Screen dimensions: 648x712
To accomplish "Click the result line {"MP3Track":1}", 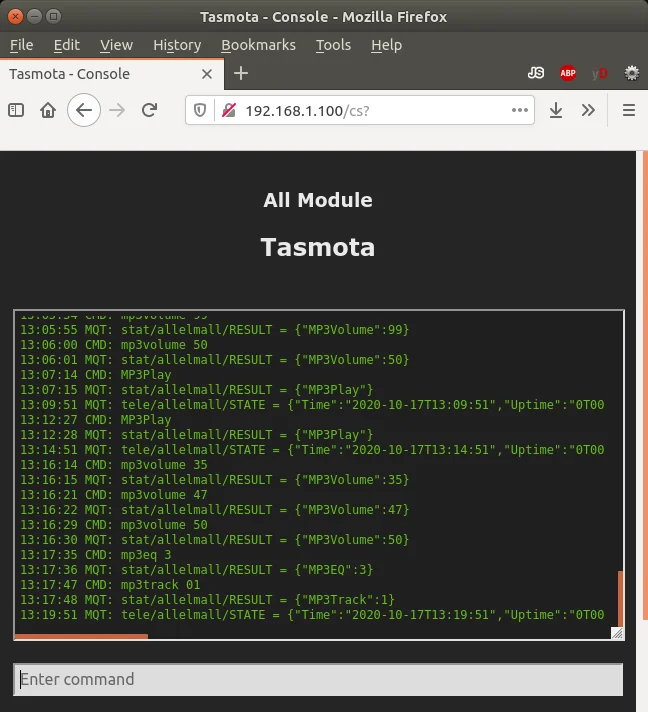I will point(208,599).
